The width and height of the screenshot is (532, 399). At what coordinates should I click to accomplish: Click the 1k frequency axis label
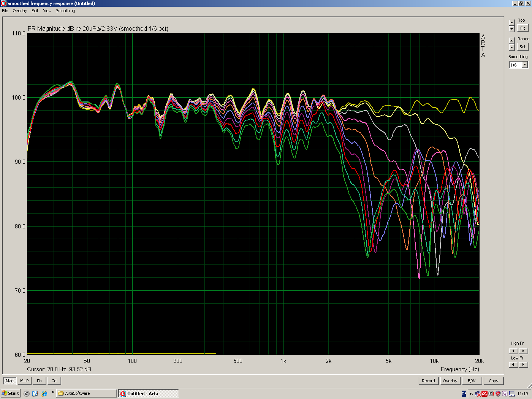283,361
